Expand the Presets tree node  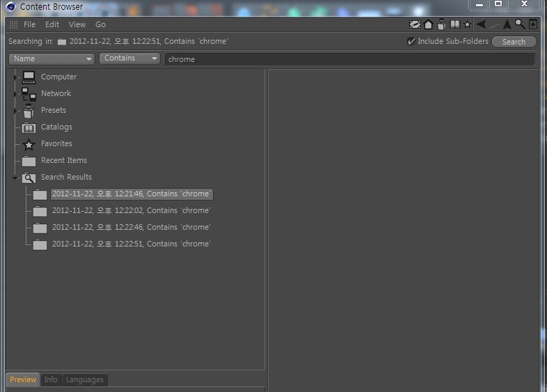click(x=15, y=111)
